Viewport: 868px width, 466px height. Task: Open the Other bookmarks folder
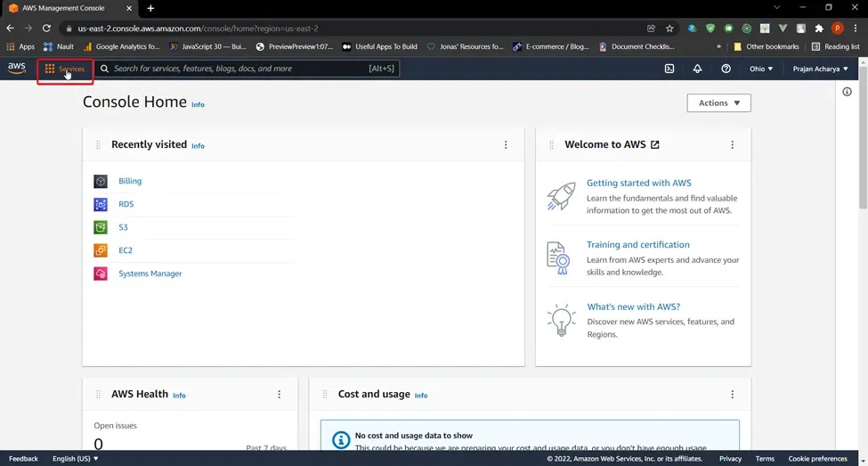[x=767, y=46]
